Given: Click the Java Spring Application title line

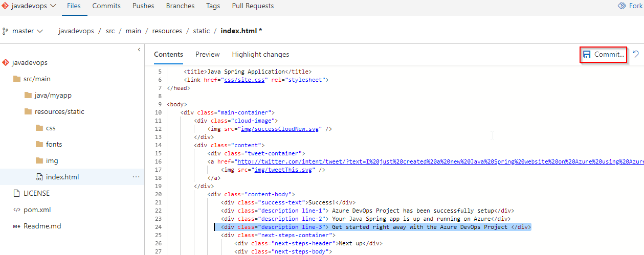Looking at the screenshot, I should pos(248,72).
